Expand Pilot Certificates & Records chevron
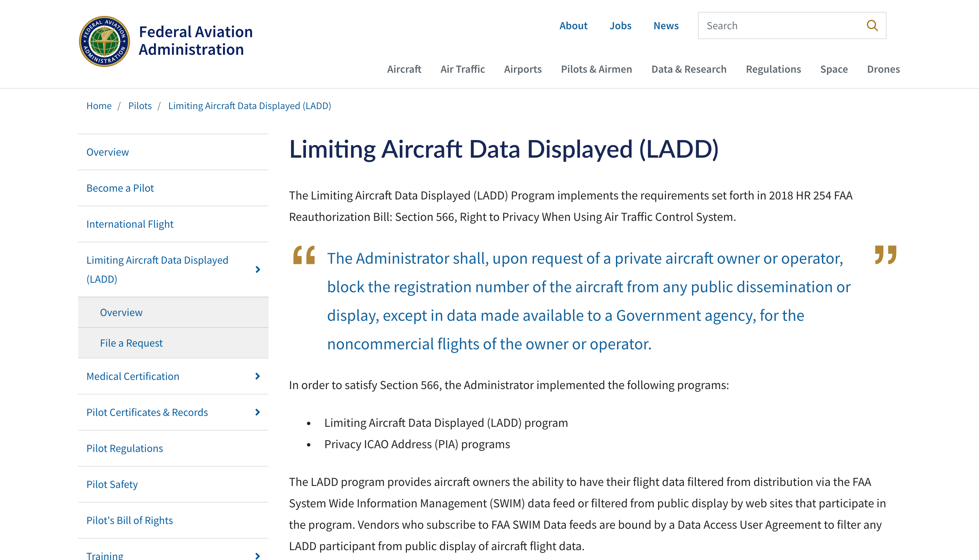This screenshot has height=560, width=979. [x=258, y=412]
